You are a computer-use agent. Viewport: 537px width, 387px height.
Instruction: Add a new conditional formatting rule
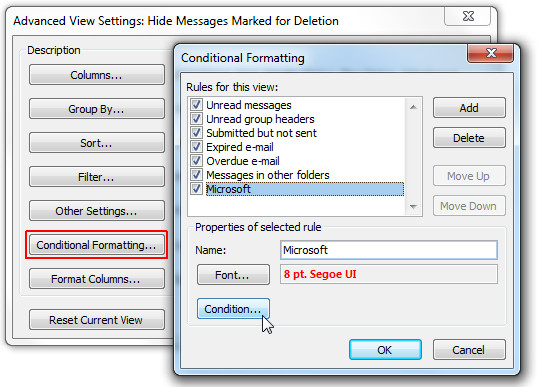(469, 108)
